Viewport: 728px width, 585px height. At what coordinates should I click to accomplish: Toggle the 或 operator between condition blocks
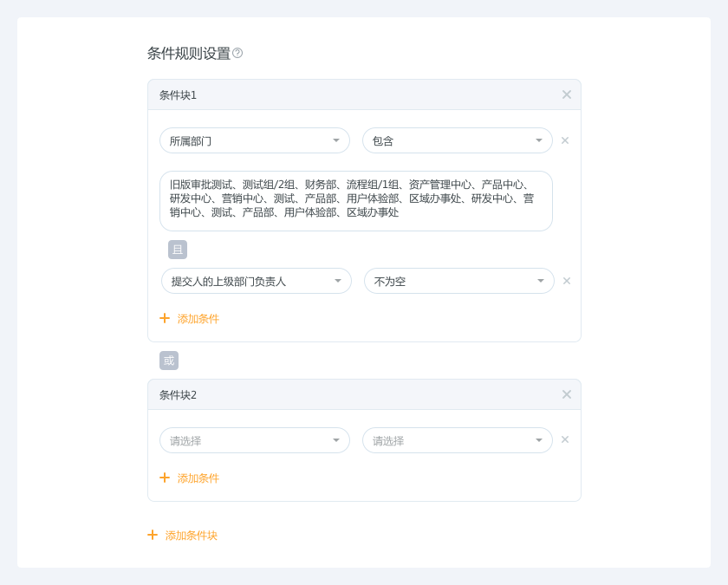click(169, 361)
